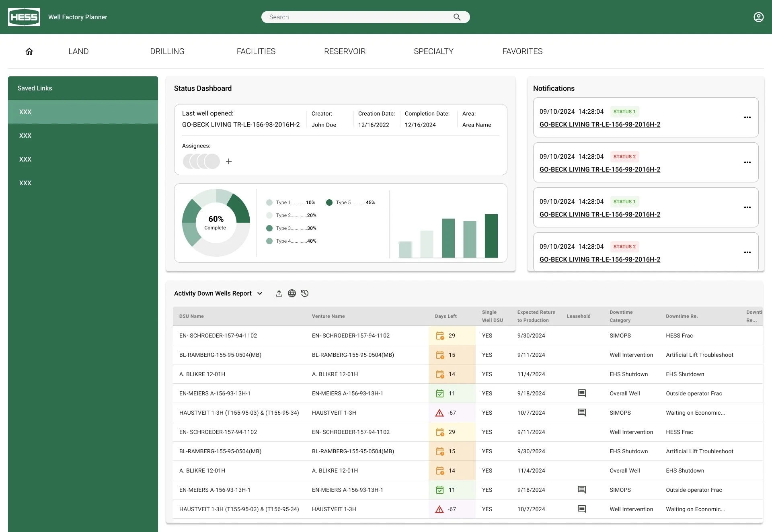Click the Type 5 legend color dot
Viewport: 772px width, 532px height.
pyautogui.click(x=329, y=203)
